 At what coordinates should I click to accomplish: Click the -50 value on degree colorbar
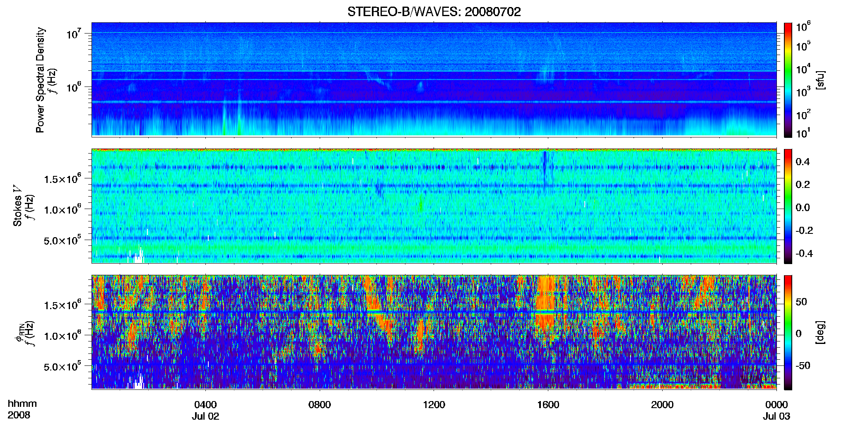click(x=803, y=365)
